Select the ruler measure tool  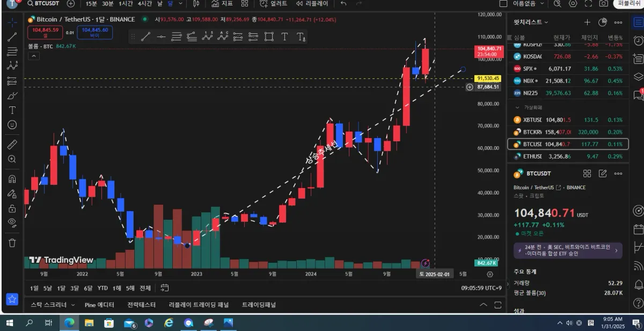(x=12, y=145)
